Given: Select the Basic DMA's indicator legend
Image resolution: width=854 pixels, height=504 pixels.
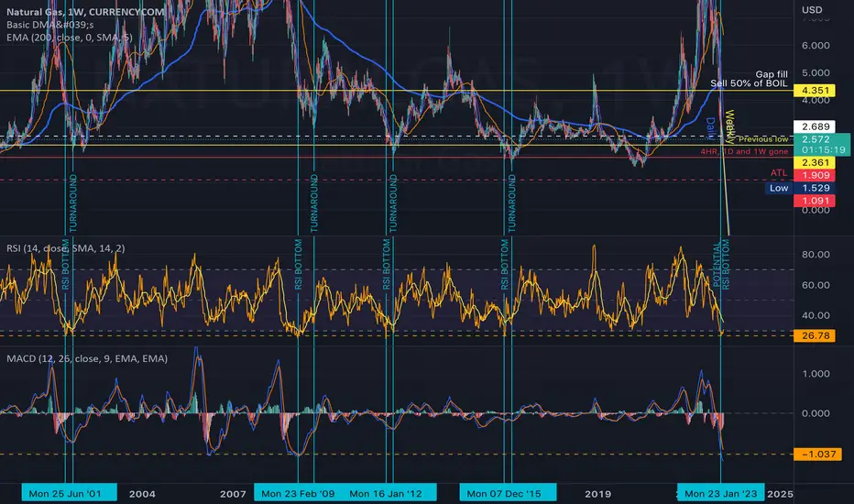Looking at the screenshot, I should tap(50, 25).
